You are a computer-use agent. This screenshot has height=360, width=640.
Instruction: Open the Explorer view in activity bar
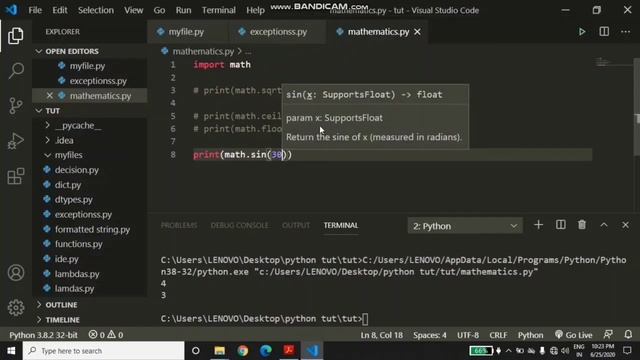pyautogui.click(x=16, y=36)
